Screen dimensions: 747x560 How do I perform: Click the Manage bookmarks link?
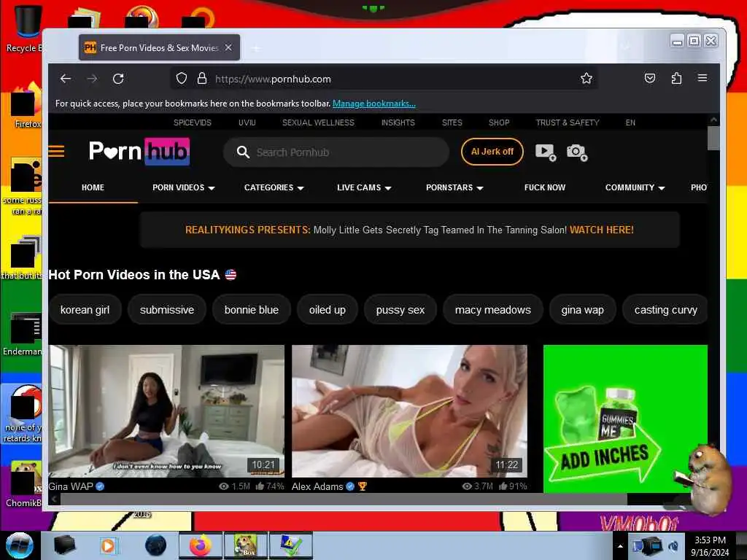(x=374, y=104)
